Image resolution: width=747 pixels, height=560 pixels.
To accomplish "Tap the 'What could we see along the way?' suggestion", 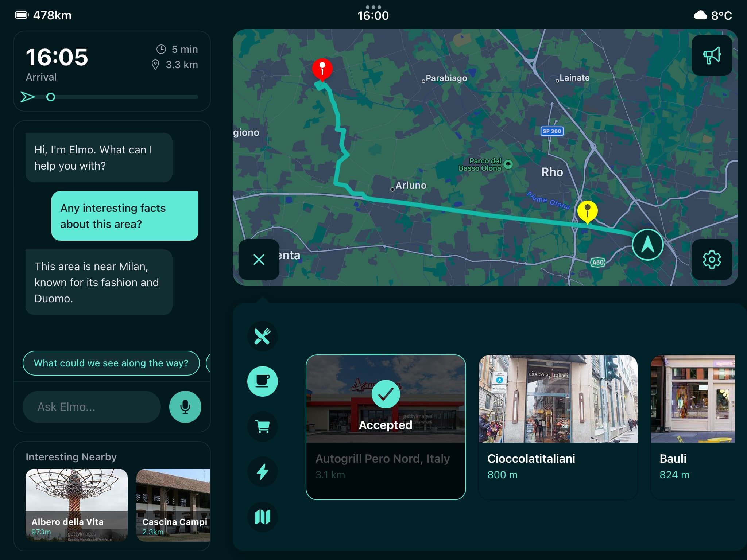I will click(x=111, y=363).
